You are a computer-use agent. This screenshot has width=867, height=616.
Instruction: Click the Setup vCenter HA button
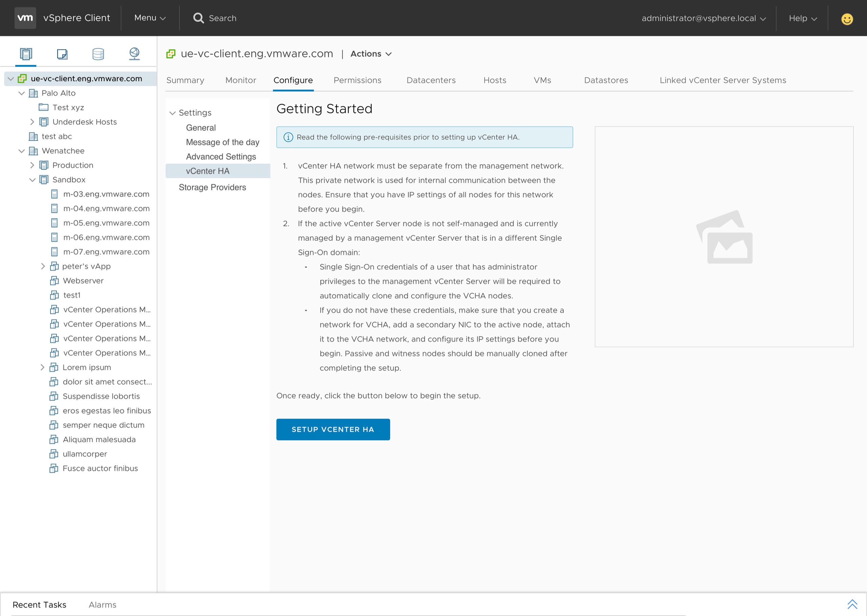coord(333,430)
